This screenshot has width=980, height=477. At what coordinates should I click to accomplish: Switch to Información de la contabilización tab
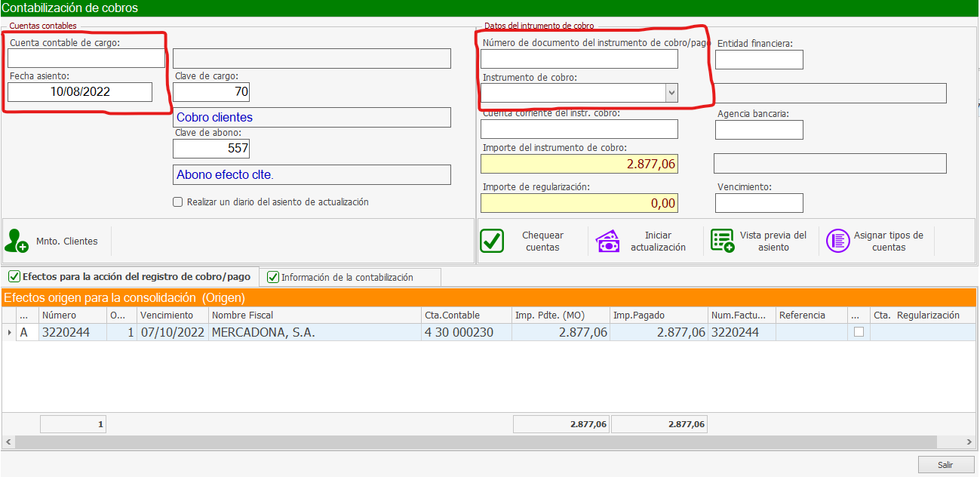[347, 277]
